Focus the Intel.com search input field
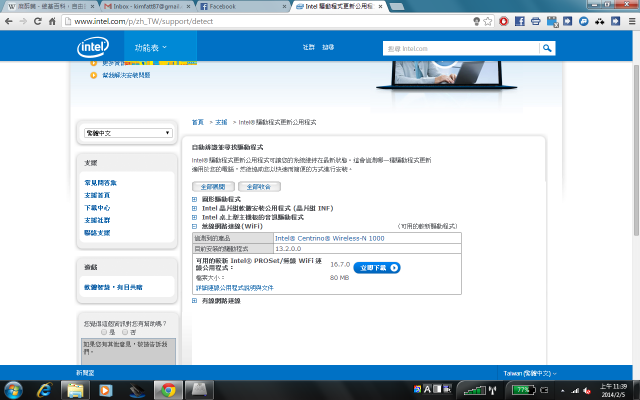The width and height of the screenshot is (640, 400). pos(461,48)
